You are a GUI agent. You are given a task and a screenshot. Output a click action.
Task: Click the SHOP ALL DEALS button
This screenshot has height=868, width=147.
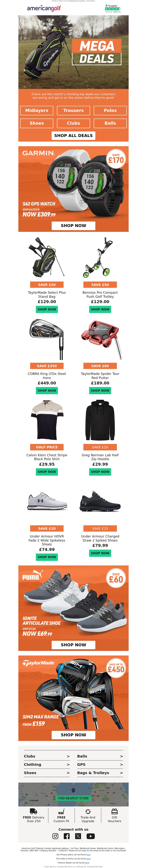click(73, 136)
